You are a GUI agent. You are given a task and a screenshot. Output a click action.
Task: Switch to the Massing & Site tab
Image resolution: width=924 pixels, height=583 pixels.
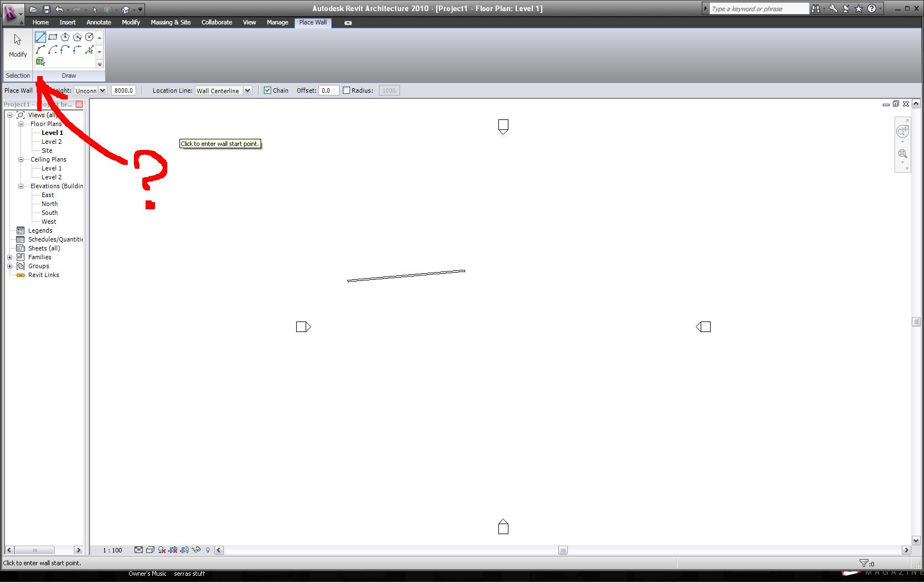pos(171,22)
